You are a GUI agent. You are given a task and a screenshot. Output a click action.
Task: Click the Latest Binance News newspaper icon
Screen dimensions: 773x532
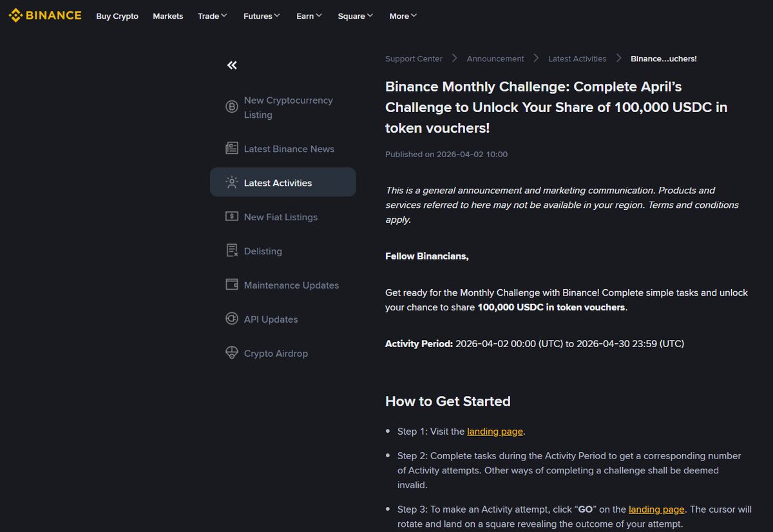click(232, 149)
